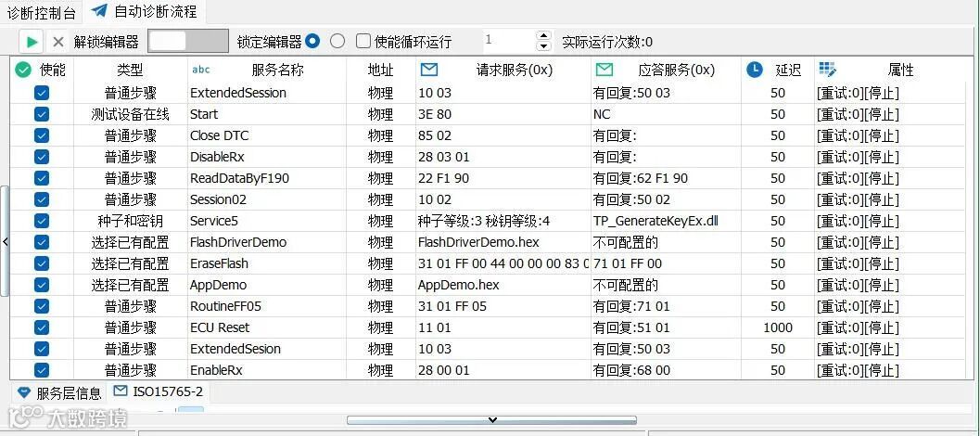Stop the flow with the X icon
The image size is (980, 436).
(x=58, y=42)
